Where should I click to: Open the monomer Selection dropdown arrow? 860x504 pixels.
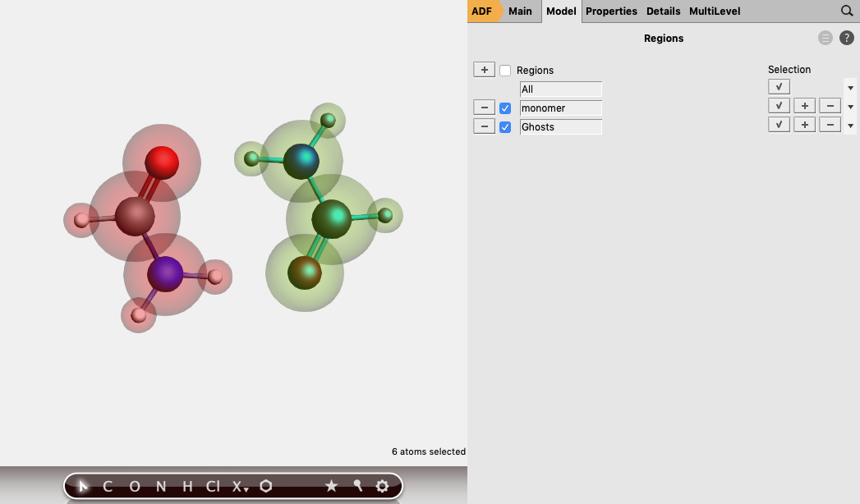[850, 105]
